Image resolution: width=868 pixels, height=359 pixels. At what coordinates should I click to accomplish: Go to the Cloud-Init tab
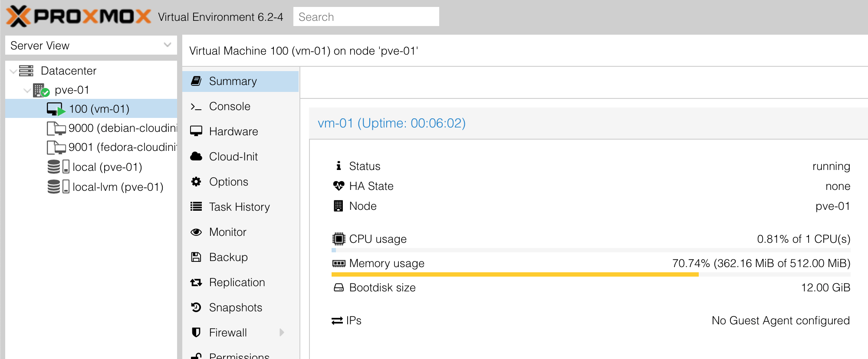pyautogui.click(x=240, y=157)
